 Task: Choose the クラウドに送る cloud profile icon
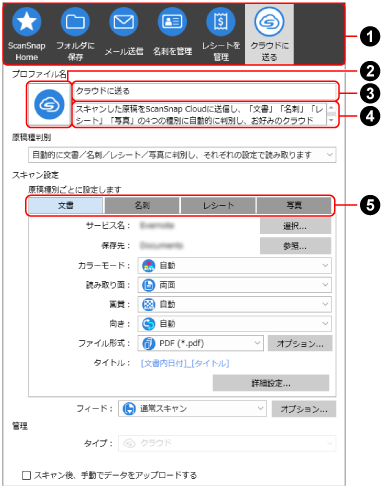pyautogui.click(x=269, y=22)
